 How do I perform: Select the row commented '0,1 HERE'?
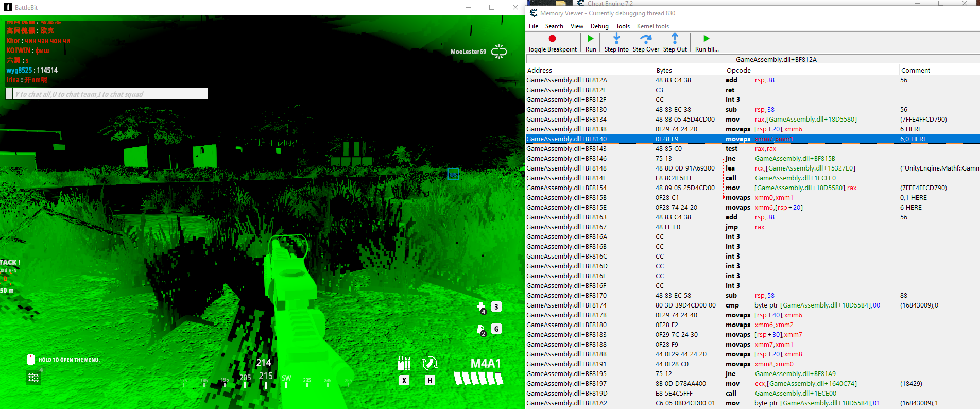pos(753,198)
